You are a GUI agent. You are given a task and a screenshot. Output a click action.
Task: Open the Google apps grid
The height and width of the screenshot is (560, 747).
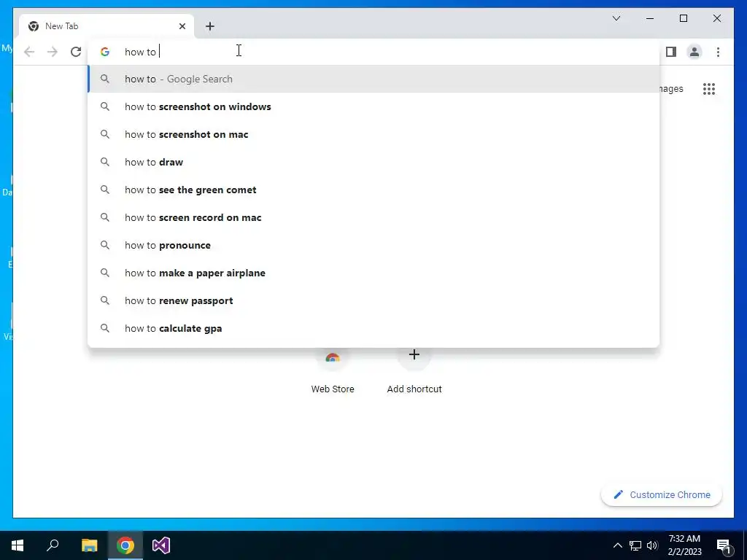[x=709, y=89]
